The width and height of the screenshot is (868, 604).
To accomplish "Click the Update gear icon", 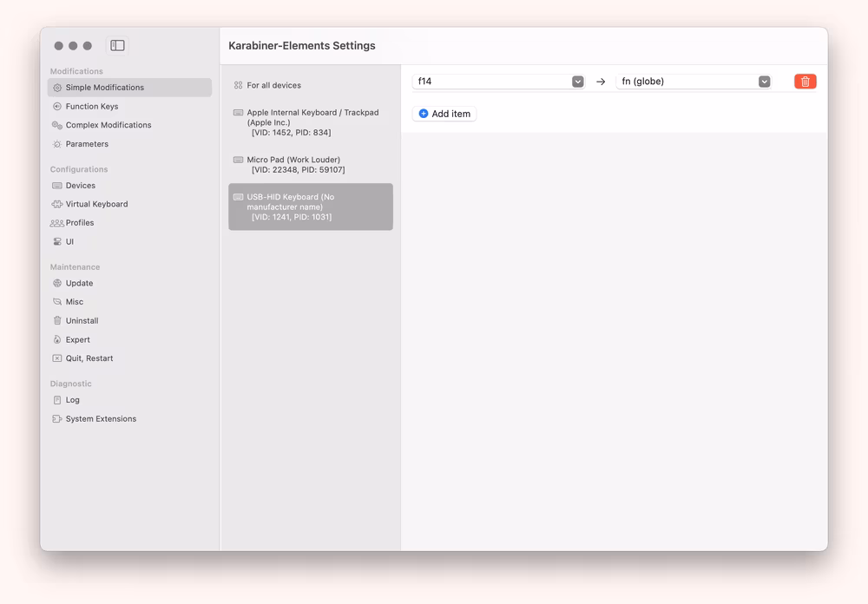I will click(x=57, y=284).
